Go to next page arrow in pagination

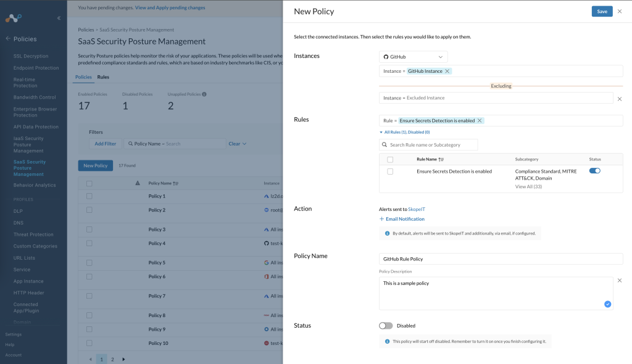123,359
